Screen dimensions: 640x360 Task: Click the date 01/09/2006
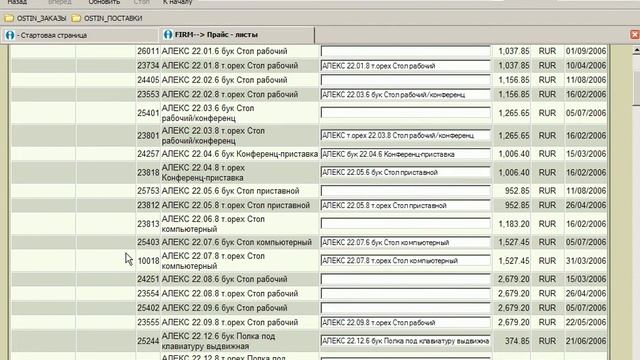click(586, 51)
